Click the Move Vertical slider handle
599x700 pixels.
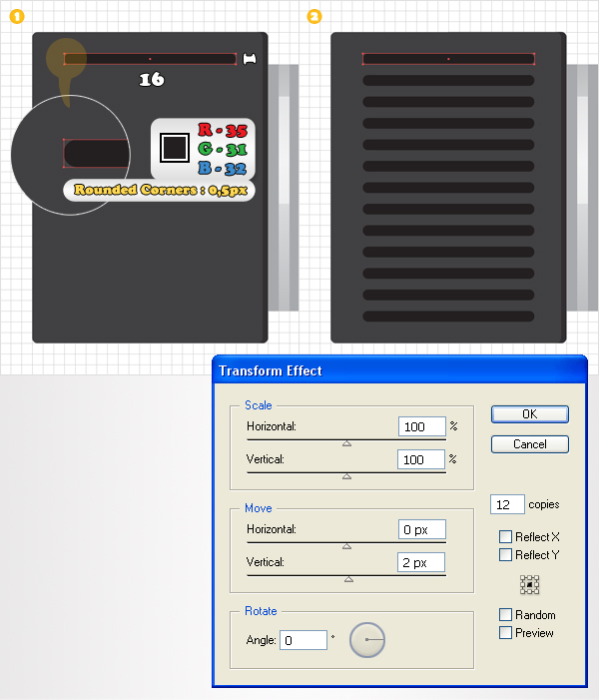pyautogui.click(x=348, y=579)
